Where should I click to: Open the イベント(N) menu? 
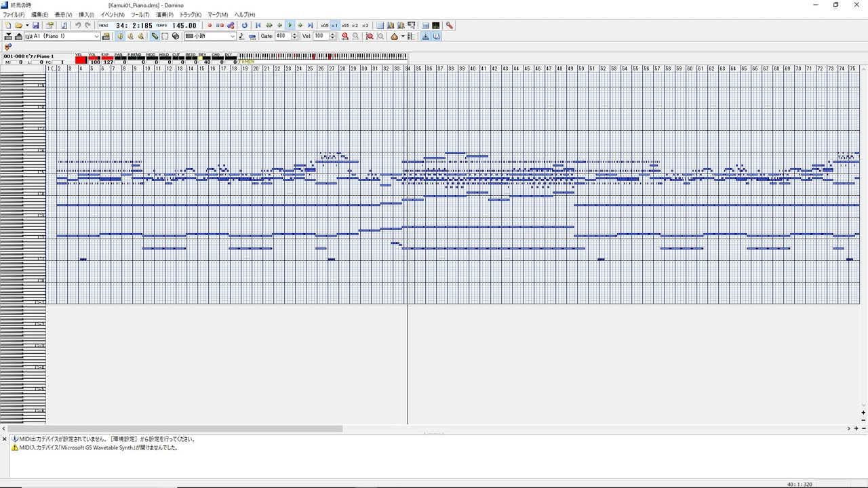click(x=113, y=14)
